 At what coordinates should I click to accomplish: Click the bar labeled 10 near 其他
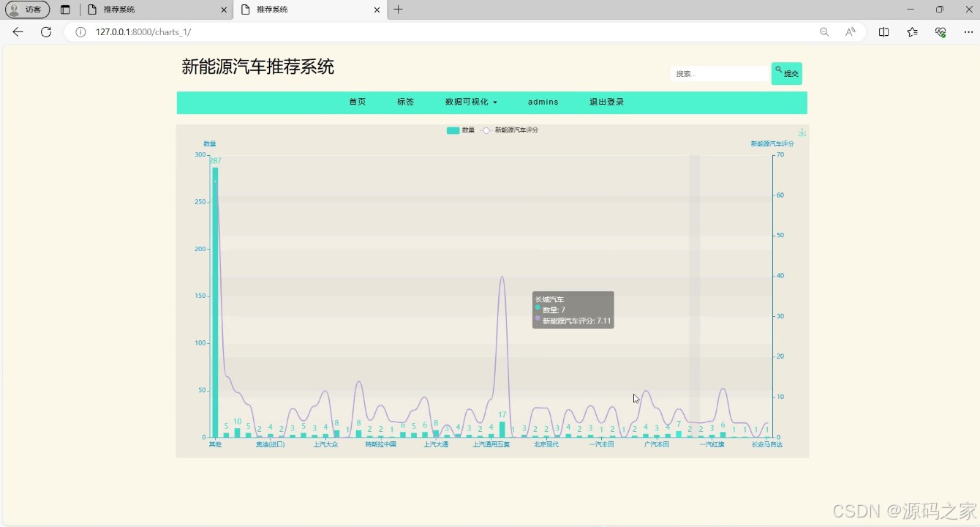(237, 433)
